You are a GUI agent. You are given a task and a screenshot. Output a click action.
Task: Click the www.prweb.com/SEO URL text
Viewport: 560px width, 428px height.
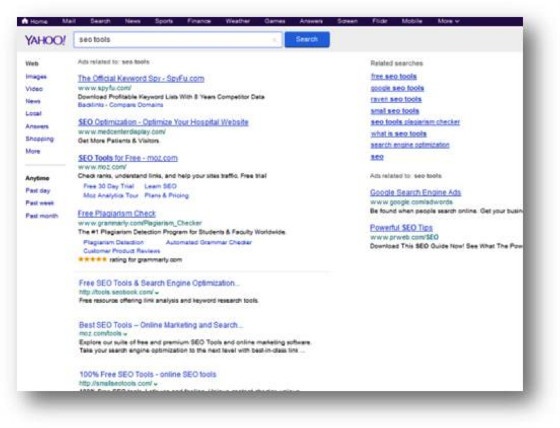point(404,237)
